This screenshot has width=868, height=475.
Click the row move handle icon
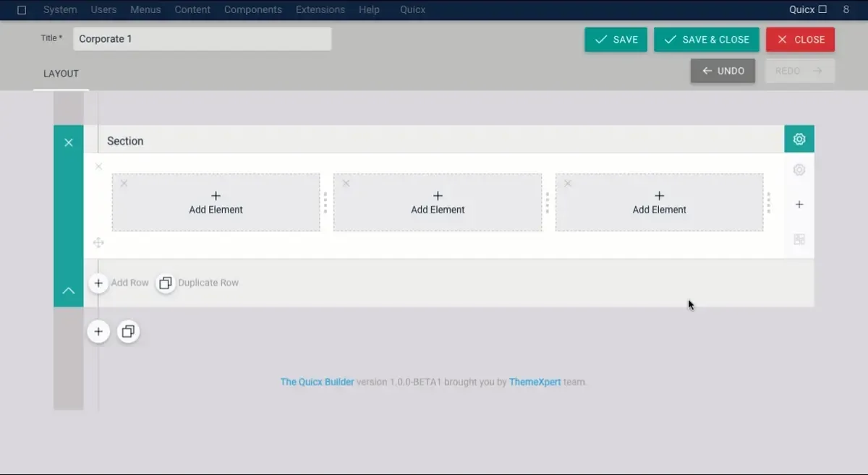click(x=98, y=243)
